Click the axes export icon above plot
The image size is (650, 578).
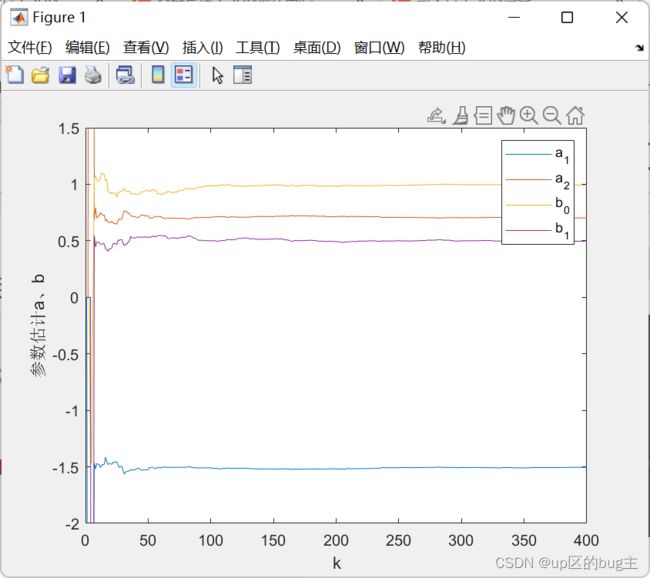[x=436, y=116]
